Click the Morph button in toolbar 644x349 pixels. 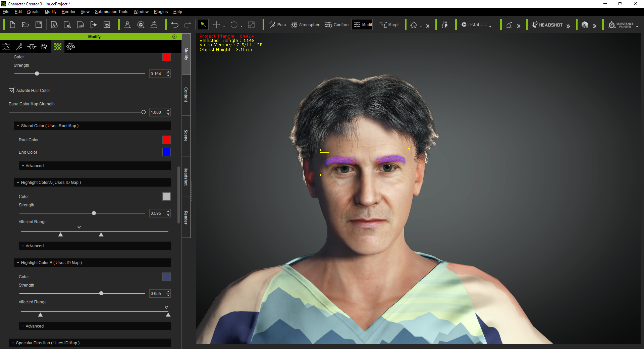(x=389, y=25)
